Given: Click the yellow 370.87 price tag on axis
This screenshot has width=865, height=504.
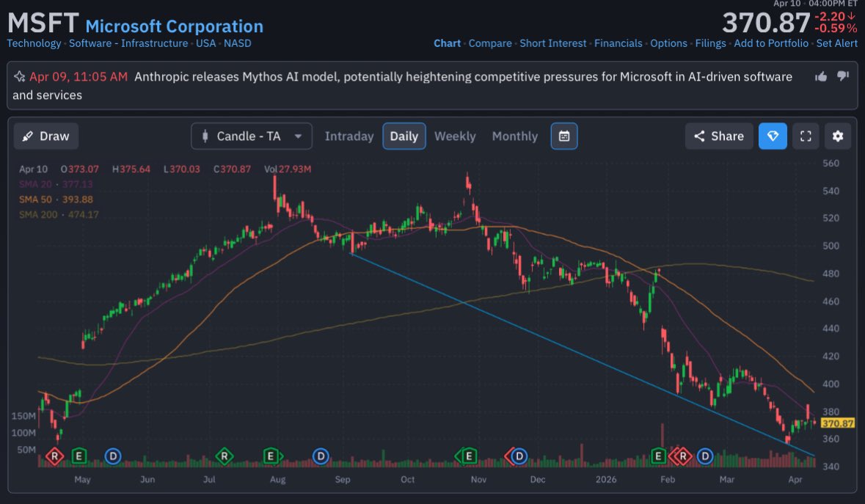Looking at the screenshot, I should click(837, 423).
